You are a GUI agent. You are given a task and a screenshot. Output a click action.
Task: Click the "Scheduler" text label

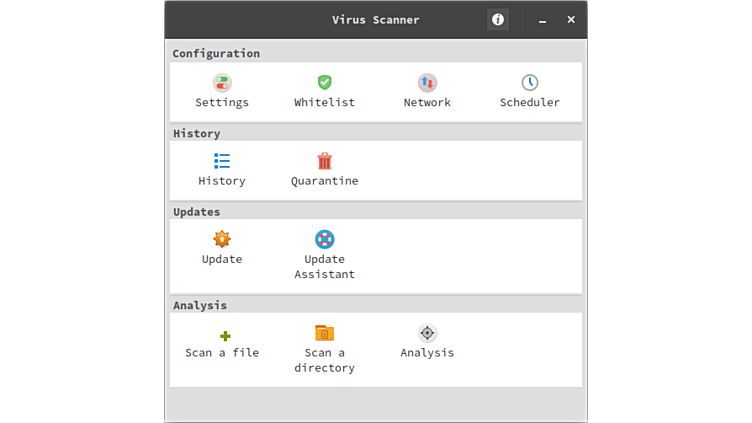530,103
